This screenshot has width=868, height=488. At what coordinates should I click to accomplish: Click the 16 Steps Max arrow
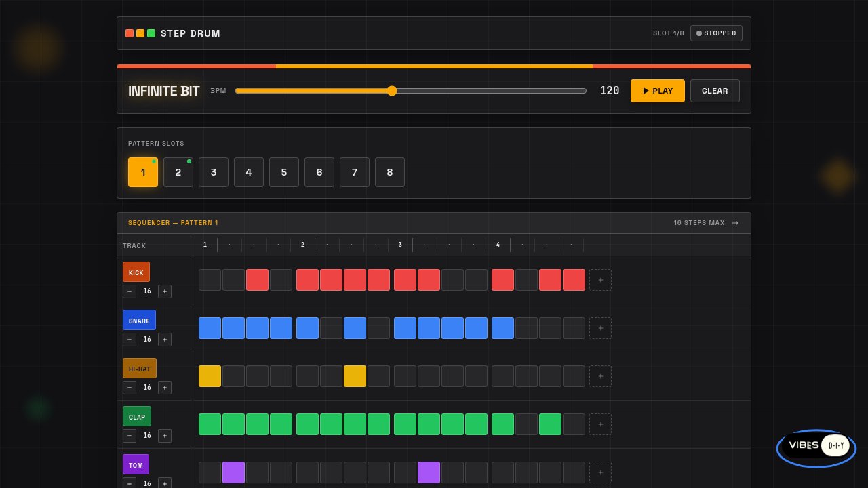735,223
